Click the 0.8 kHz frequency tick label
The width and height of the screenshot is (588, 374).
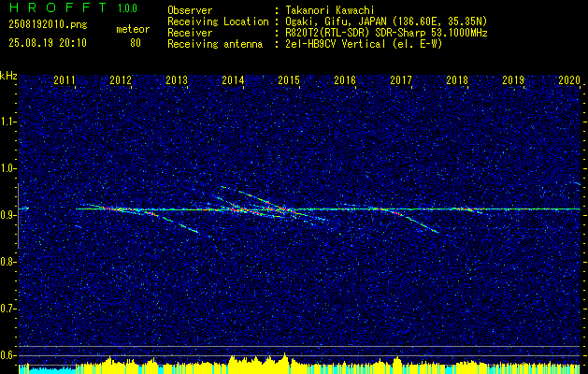7,262
